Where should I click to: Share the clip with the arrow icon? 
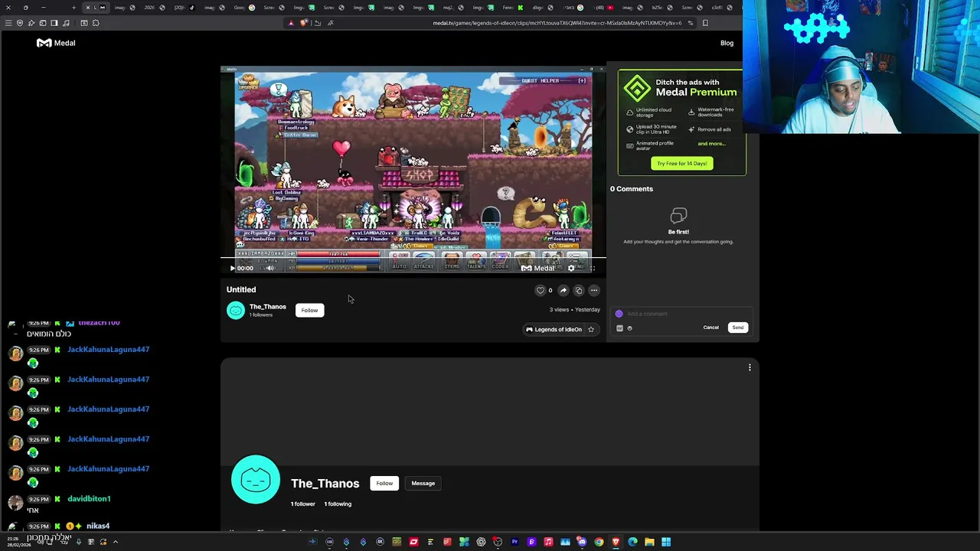point(563,290)
